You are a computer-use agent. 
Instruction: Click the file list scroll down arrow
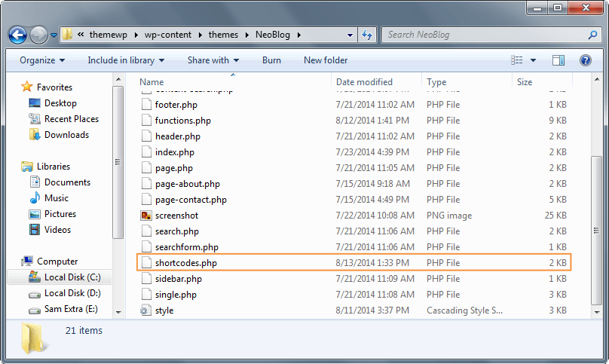(x=578, y=311)
